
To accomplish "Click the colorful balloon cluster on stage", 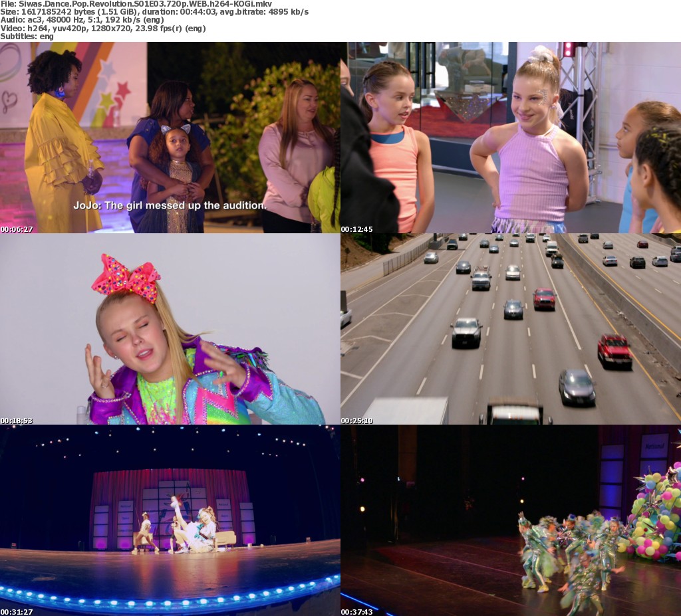I will (x=654, y=512).
